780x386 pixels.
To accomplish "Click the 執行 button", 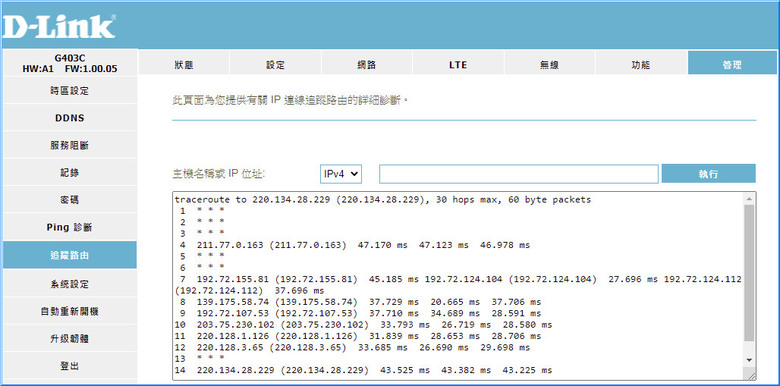I will (x=708, y=174).
